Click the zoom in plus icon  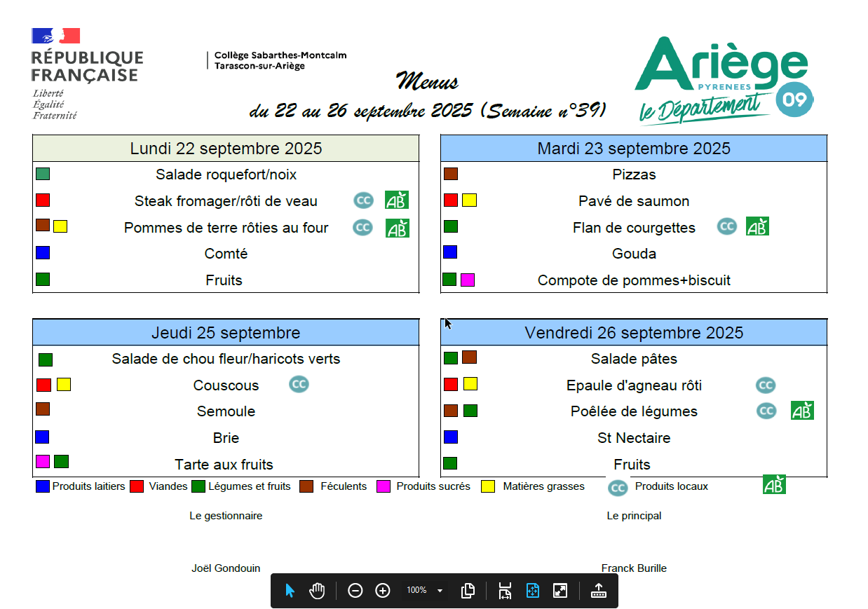tap(383, 591)
